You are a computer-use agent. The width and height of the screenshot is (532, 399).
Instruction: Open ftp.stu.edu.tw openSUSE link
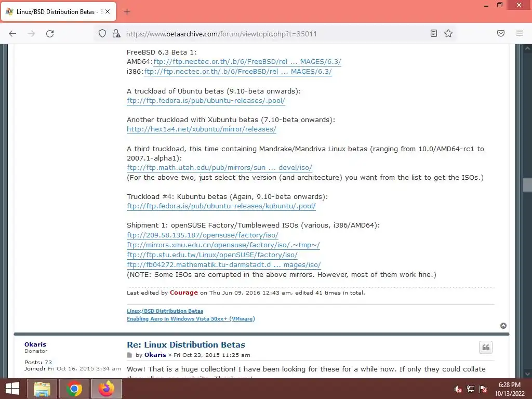pos(212,255)
